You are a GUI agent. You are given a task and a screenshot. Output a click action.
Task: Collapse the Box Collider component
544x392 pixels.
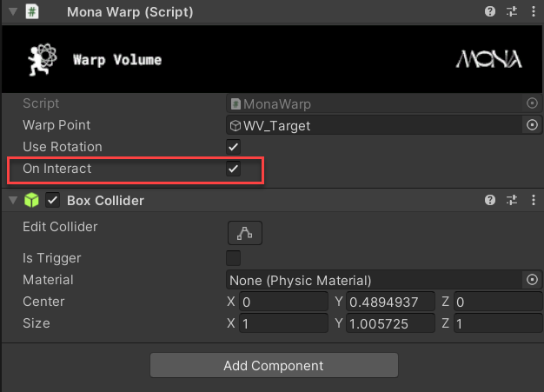coord(12,201)
